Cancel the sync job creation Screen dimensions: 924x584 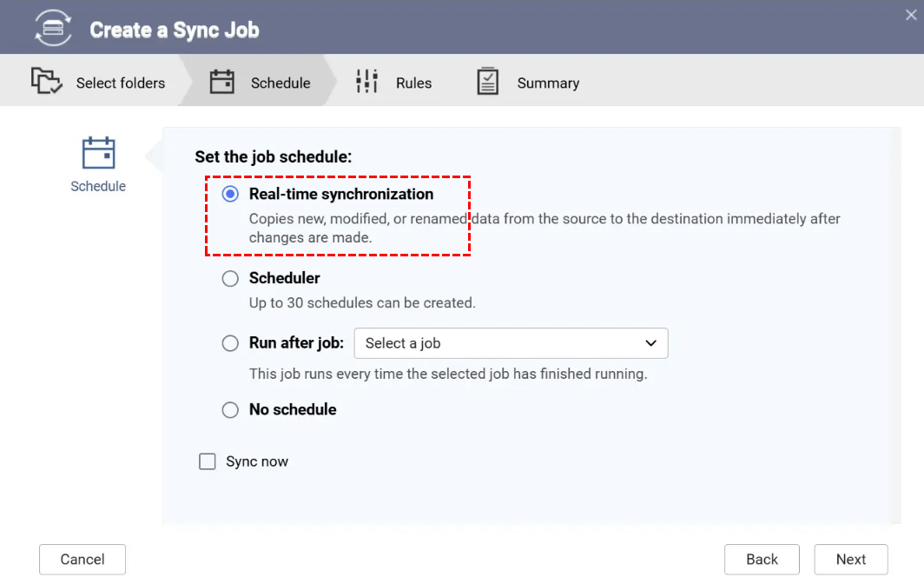click(82, 560)
